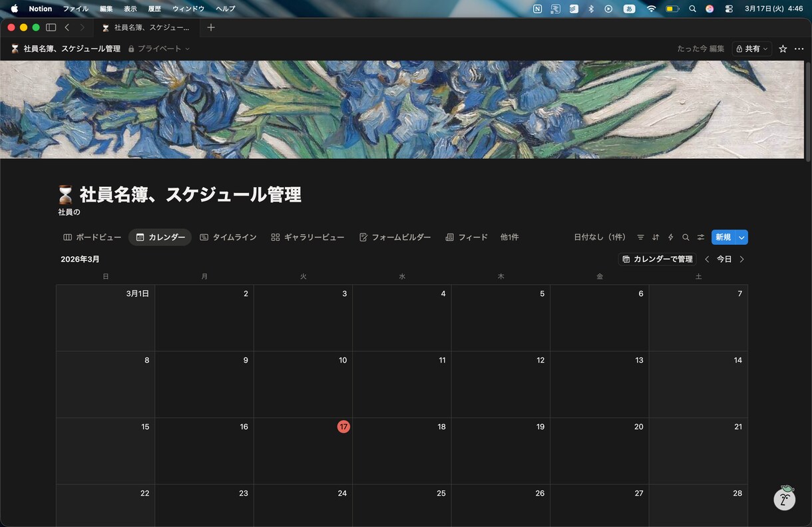Select the March 17 today cell

pos(303,450)
